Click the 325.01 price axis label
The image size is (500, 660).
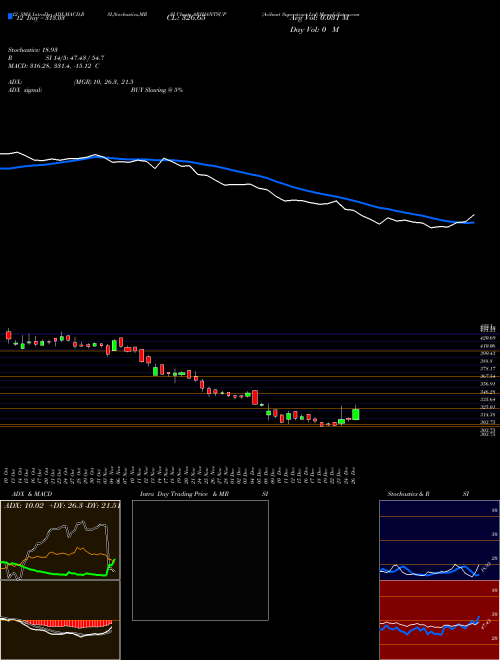[487, 407]
